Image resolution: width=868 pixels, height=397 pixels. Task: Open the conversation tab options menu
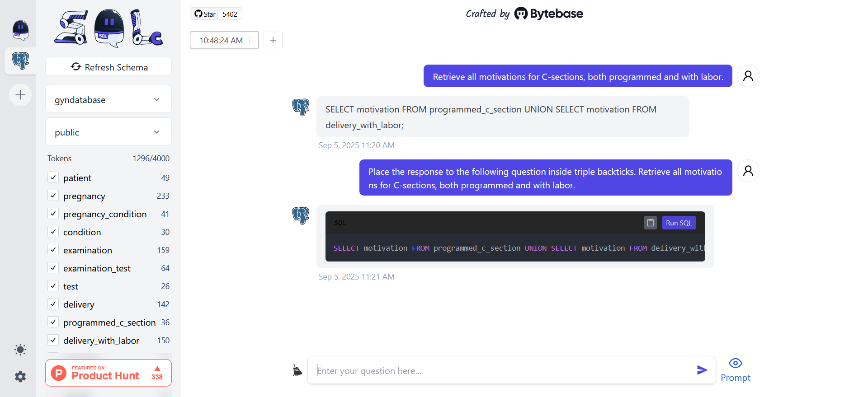(250, 40)
